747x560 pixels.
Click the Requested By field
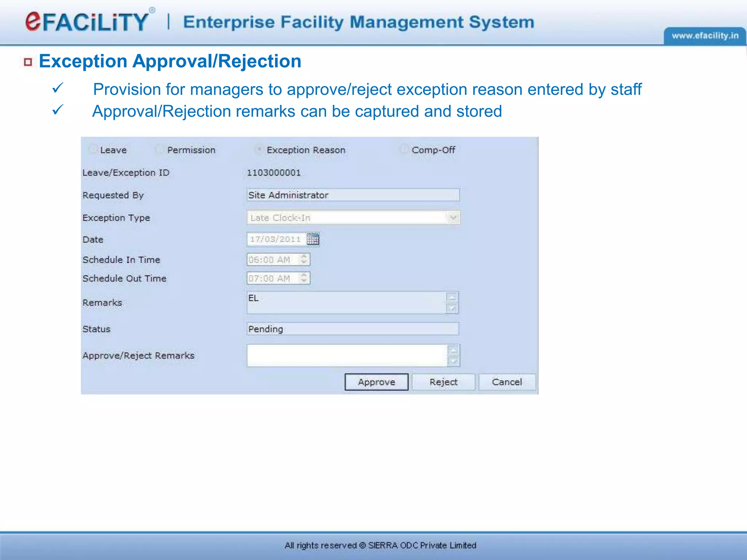point(353,195)
